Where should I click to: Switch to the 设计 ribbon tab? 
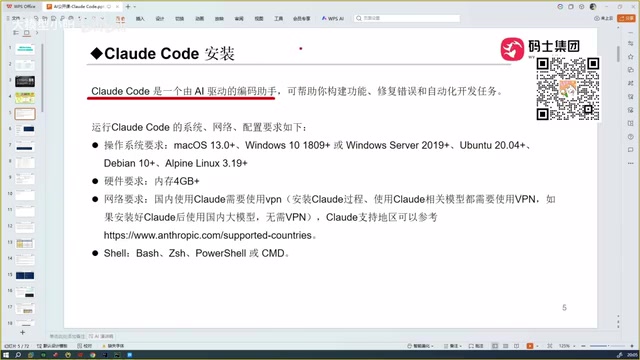pos(160,19)
